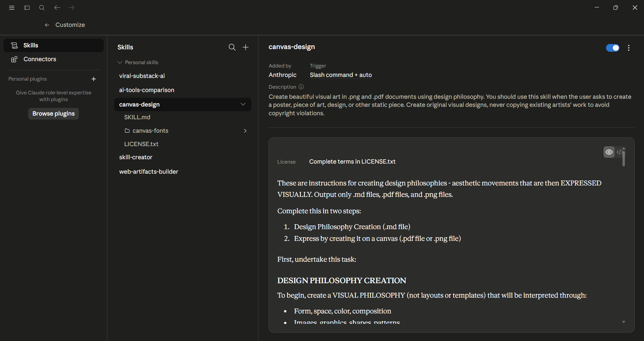This screenshot has width=644, height=341.
Task: Click the Browse plugins button
Action: [54, 114]
